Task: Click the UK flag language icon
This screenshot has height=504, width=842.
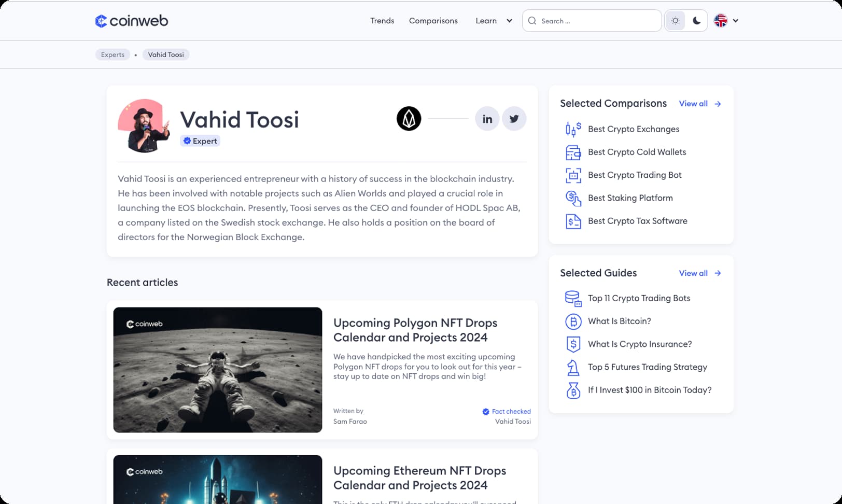Action: tap(721, 21)
